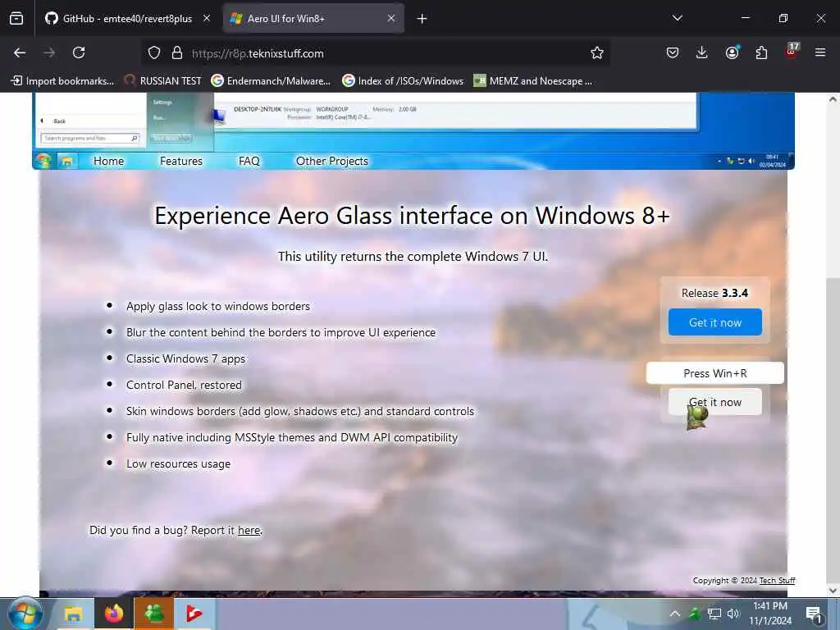The height and width of the screenshot is (630, 840).
Task: Open File Explorer from the taskbar
Action: click(x=73, y=614)
